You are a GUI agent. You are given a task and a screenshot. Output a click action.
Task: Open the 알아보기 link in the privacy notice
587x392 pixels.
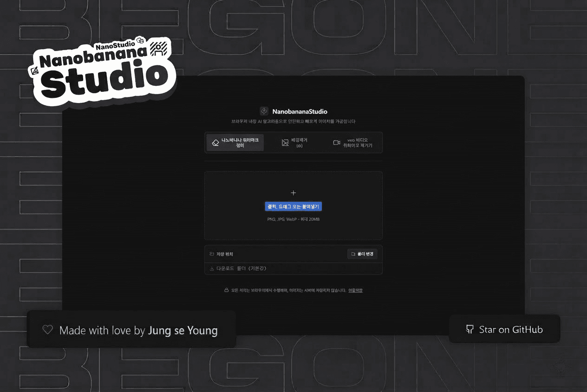click(x=355, y=289)
